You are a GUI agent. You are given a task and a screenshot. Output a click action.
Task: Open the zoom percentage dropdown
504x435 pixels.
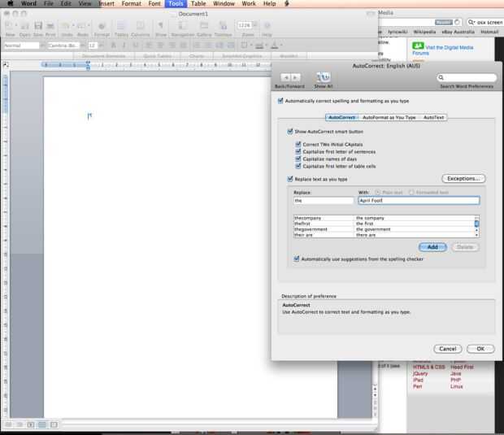254,25
